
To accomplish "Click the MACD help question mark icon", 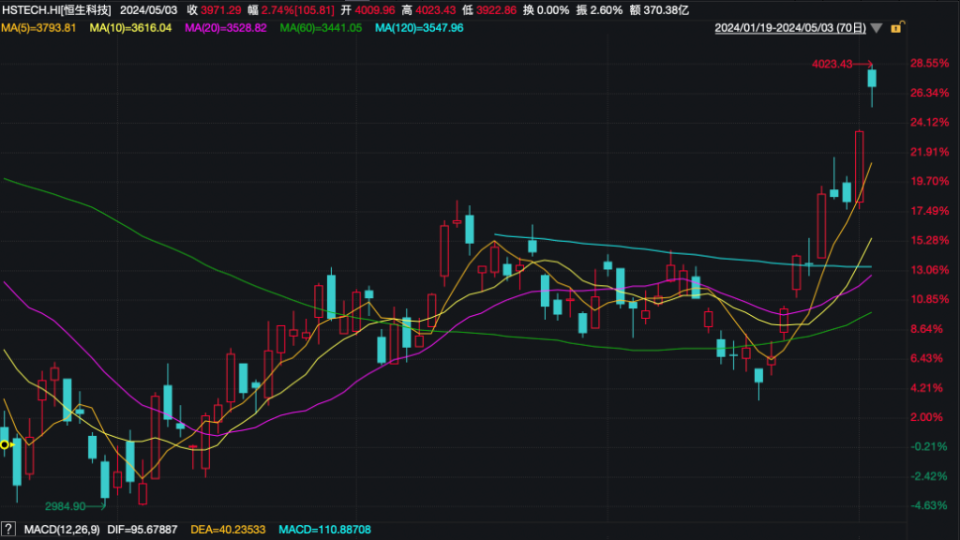I will pyautogui.click(x=8, y=529).
